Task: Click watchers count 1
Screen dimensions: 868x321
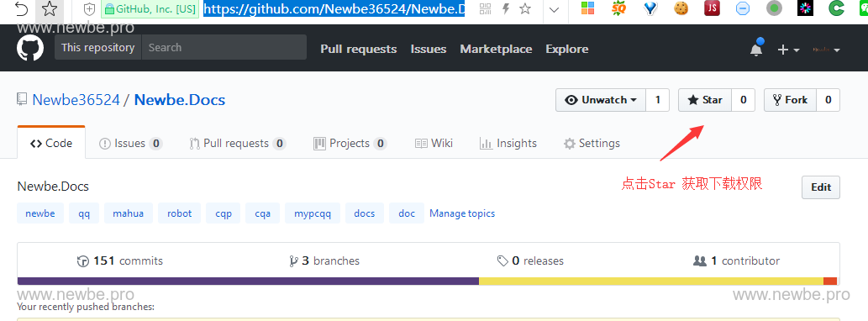Action: click(x=658, y=100)
